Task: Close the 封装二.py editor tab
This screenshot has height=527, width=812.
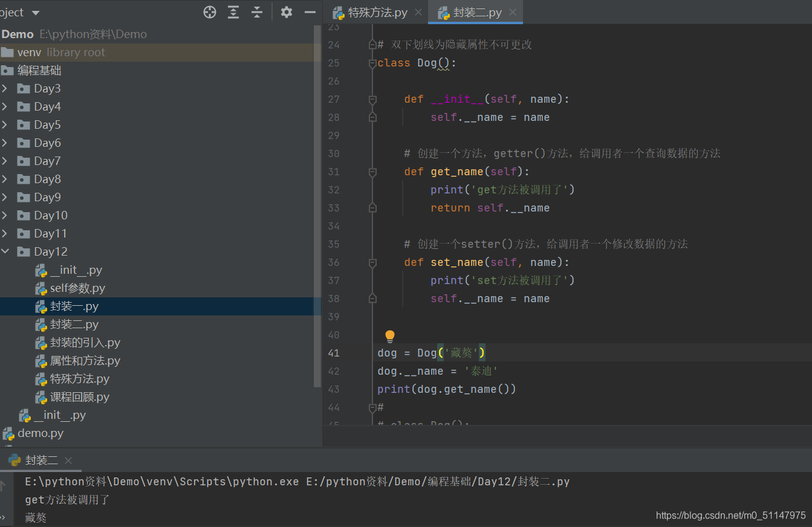Action: 513,12
